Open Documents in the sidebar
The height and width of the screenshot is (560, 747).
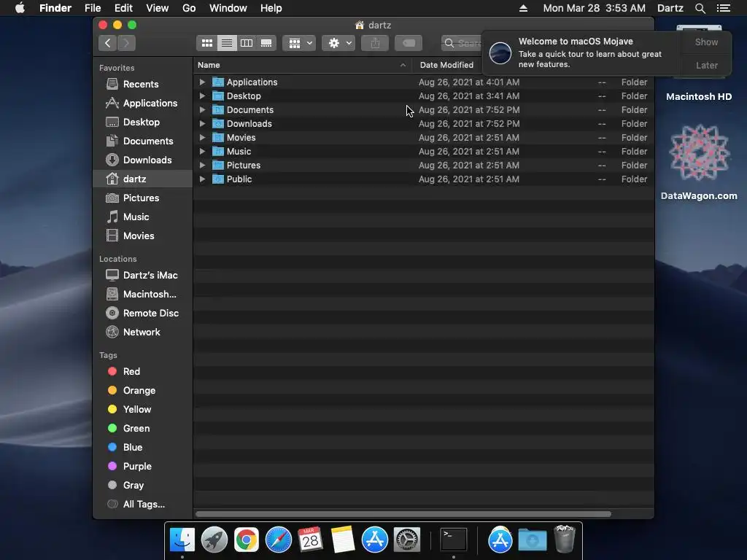148,141
